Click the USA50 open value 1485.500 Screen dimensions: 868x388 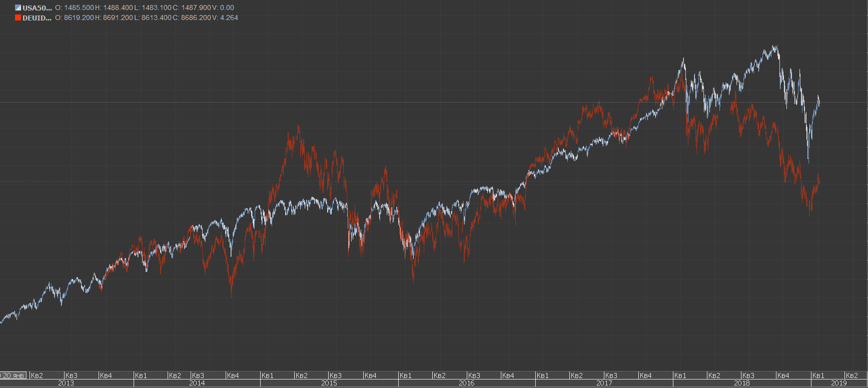[79, 8]
